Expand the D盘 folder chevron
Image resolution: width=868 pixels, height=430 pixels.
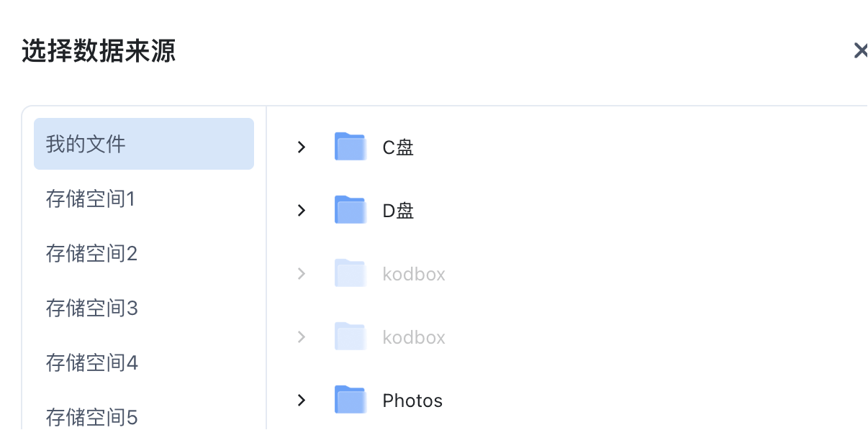click(x=302, y=210)
